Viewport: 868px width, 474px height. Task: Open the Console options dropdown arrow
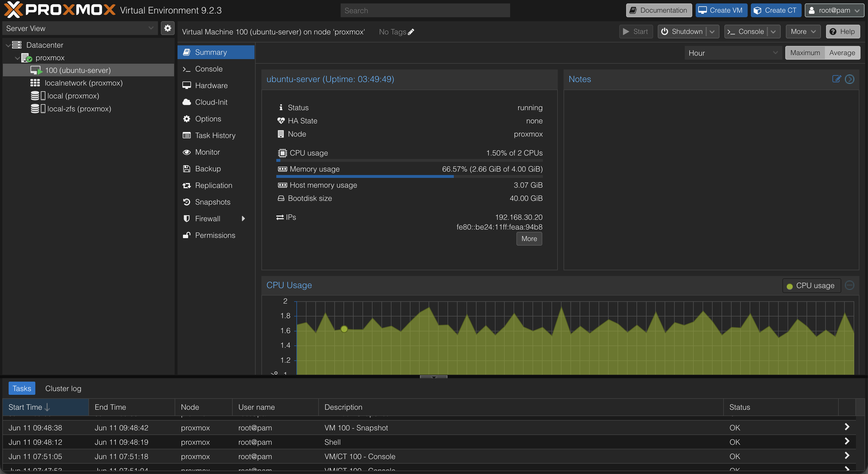coord(773,32)
